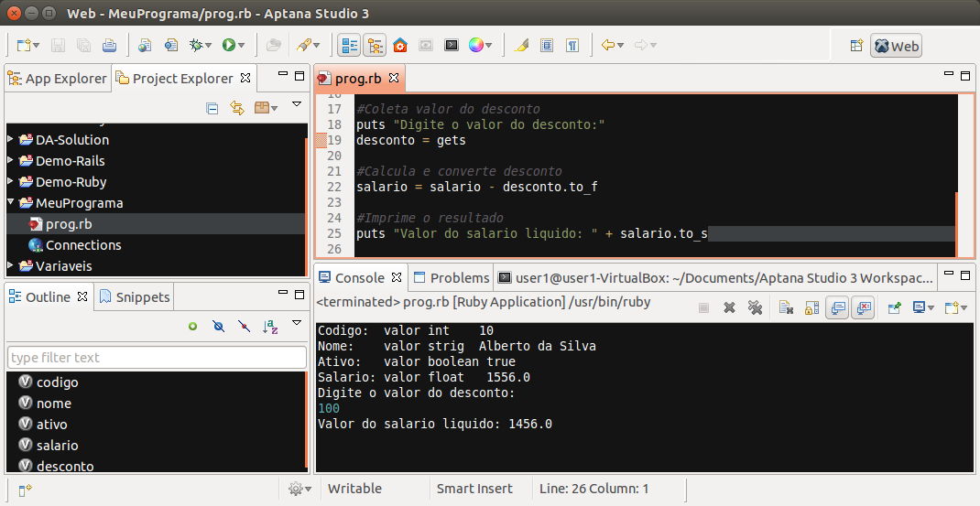Toggle Scroll Lock in Console toolbar
Image resolution: width=980 pixels, height=506 pixels.
(x=811, y=307)
